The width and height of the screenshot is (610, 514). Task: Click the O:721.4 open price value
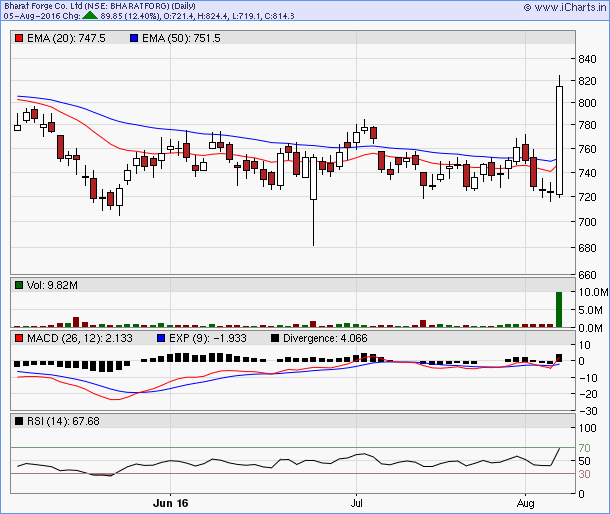pos(179,16)
